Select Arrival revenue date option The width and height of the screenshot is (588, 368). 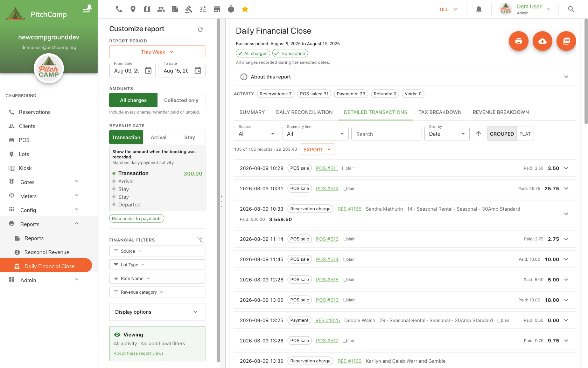[159, 137]
